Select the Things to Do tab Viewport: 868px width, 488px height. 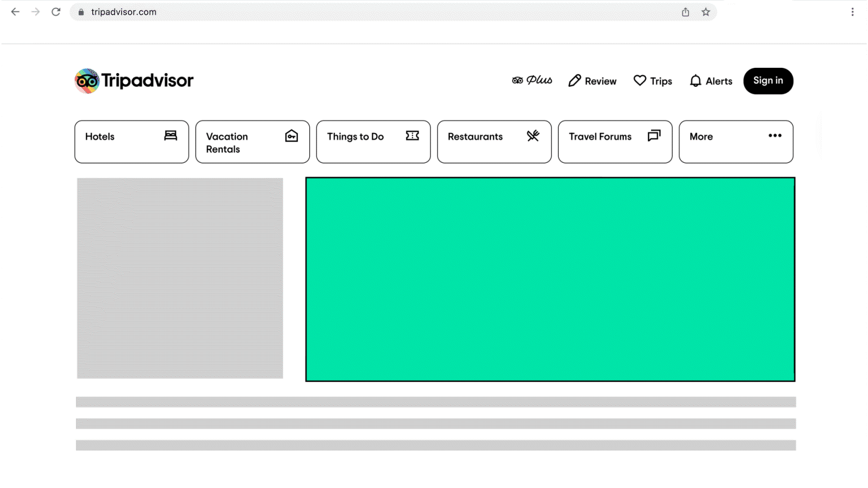[x=373, y=142]
